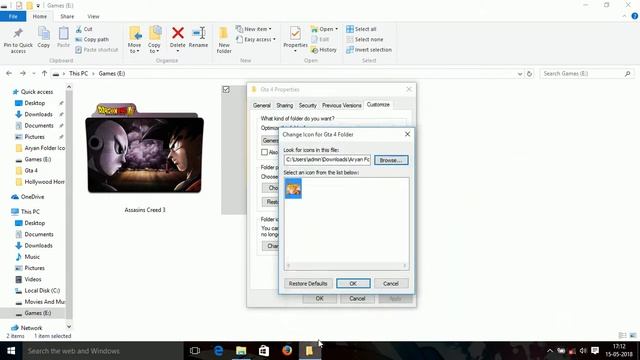Toggle the selected item checkbox

point(226,89)
